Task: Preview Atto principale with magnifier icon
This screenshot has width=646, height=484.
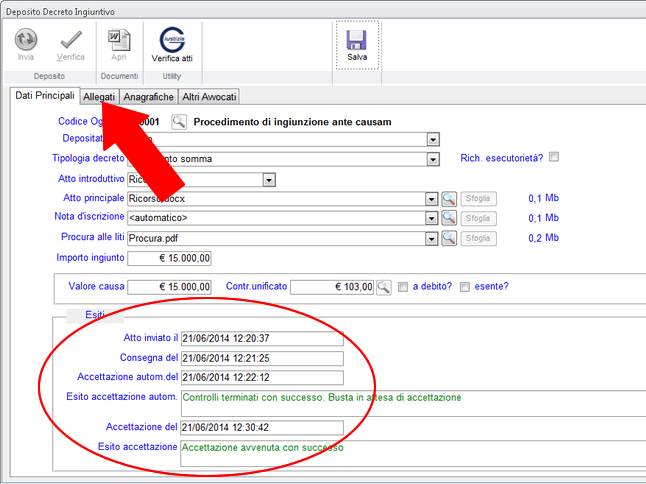Action: (449, 199)
